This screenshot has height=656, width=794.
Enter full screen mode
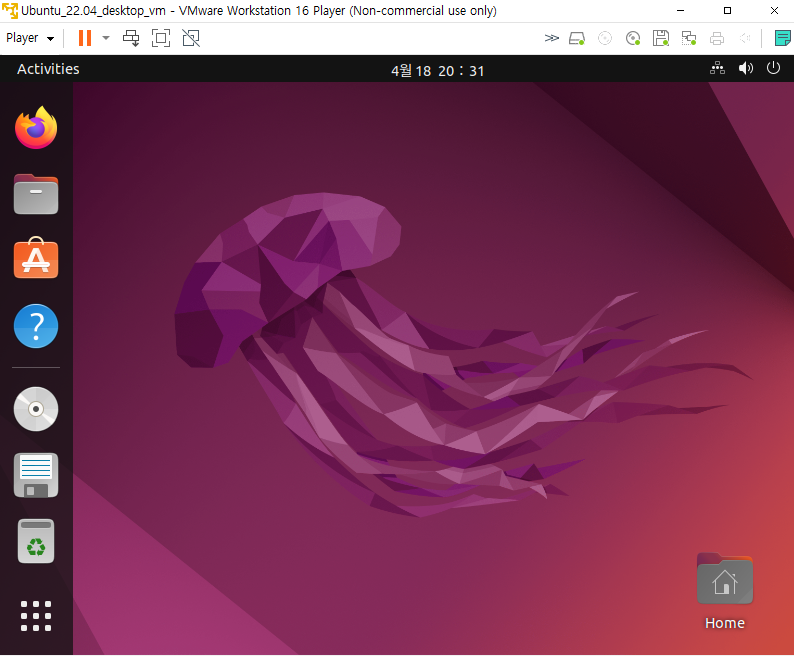(x=161, y=38)
